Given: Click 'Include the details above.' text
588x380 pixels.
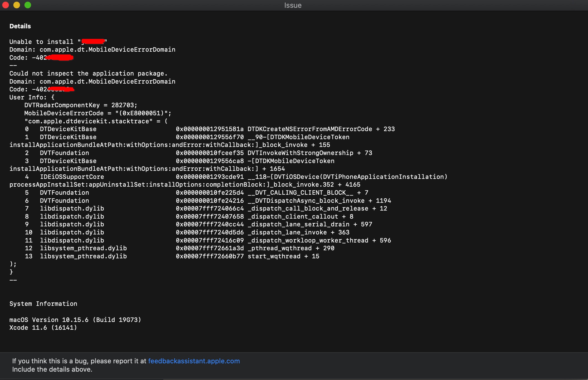Looking at the screenshot, I should point(52,369).
